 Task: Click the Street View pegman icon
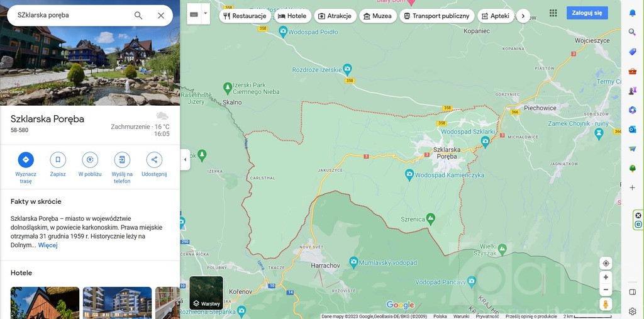[x=606, y=305]
